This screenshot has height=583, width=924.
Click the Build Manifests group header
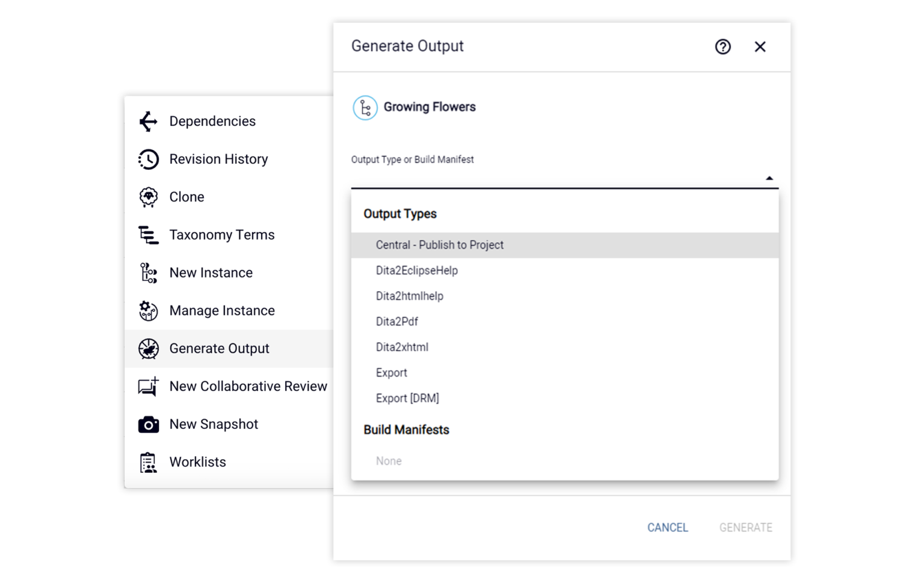(406, 430)
